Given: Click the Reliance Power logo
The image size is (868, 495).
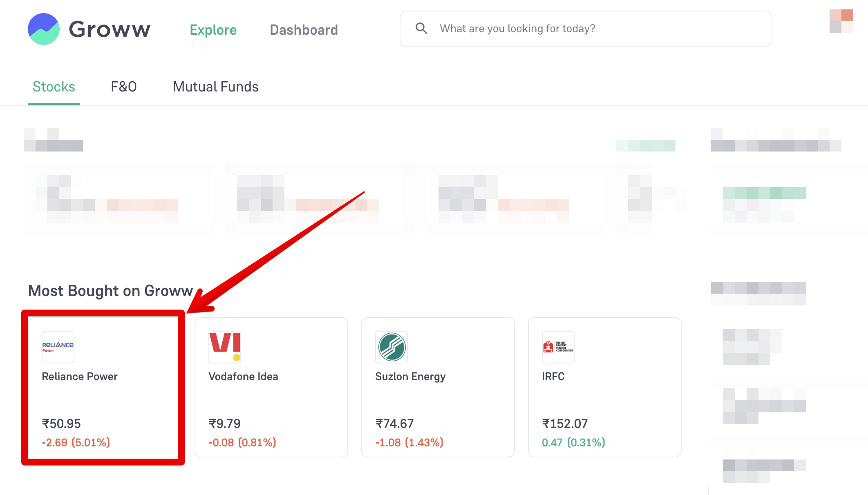Looking at the screenshot, I should (x=58, y=347).
